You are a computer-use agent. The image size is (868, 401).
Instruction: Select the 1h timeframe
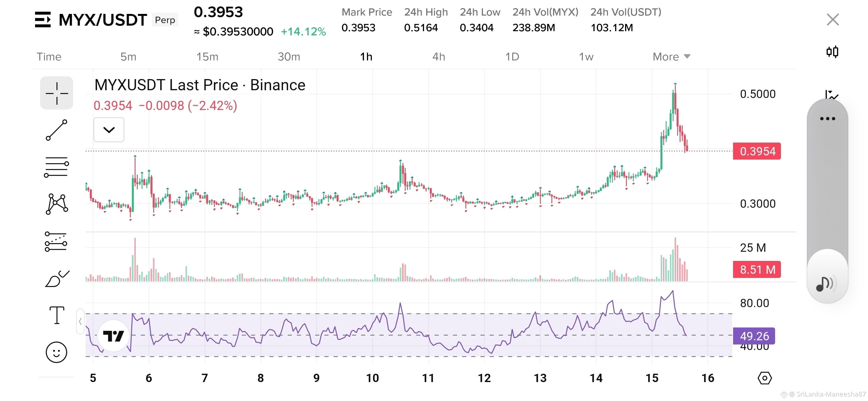pos(366,57)
